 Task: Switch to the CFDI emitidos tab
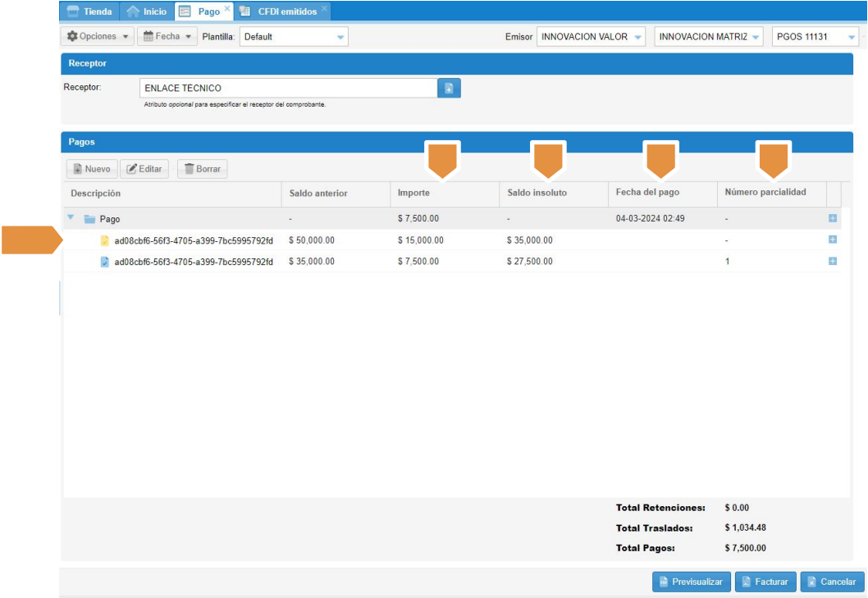tap(285, 11)
